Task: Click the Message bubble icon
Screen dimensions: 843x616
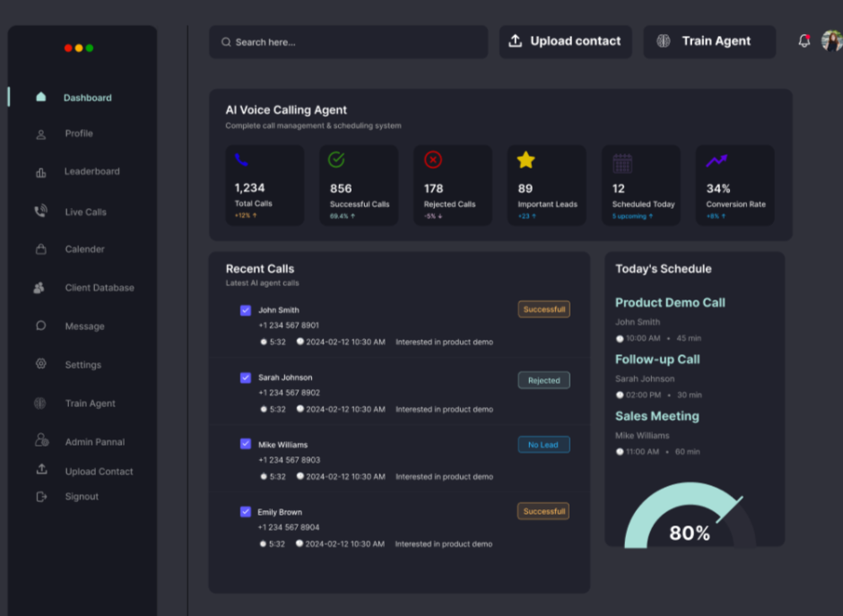Action: 41,325
